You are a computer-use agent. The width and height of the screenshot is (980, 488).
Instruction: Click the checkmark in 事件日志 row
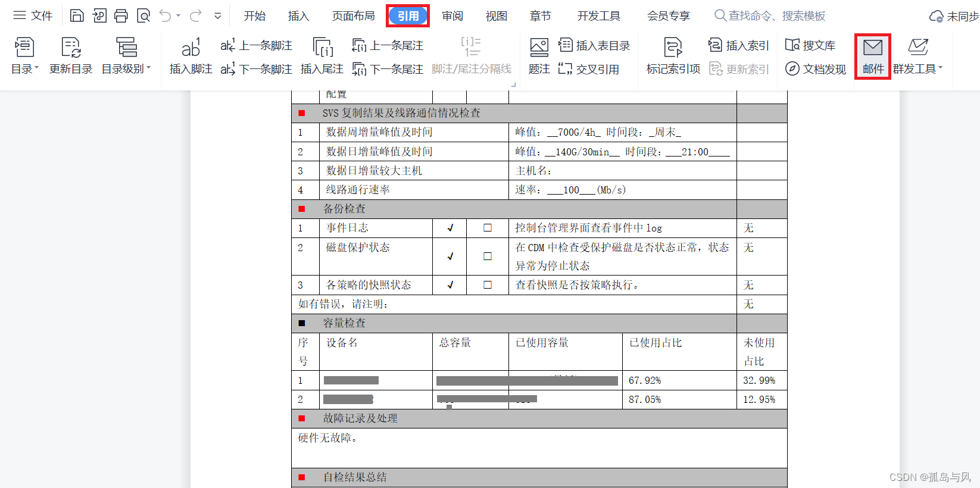pos(450,228)
